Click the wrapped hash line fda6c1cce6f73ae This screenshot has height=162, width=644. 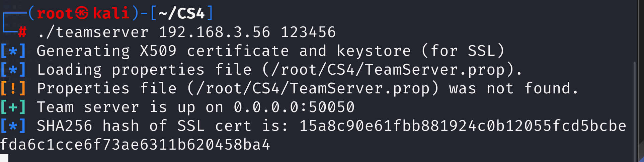click(135, 145)
